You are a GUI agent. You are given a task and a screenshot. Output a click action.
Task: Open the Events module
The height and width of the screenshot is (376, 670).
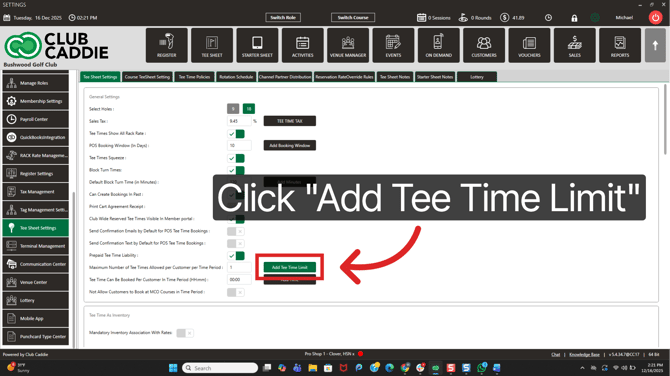pyautogui.click(x=393, y=45)
